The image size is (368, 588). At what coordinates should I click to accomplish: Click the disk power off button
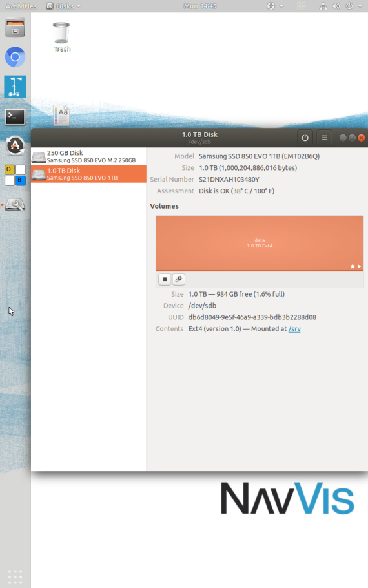pos(305,138)
